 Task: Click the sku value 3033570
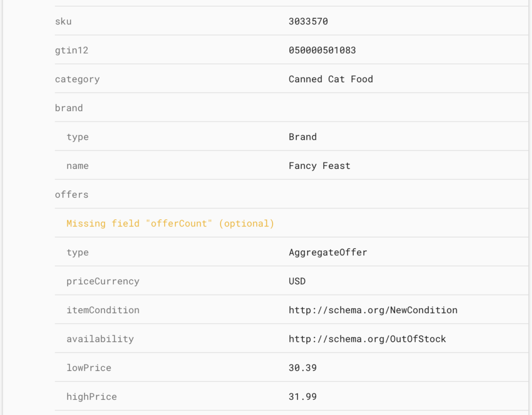(308, 21)
